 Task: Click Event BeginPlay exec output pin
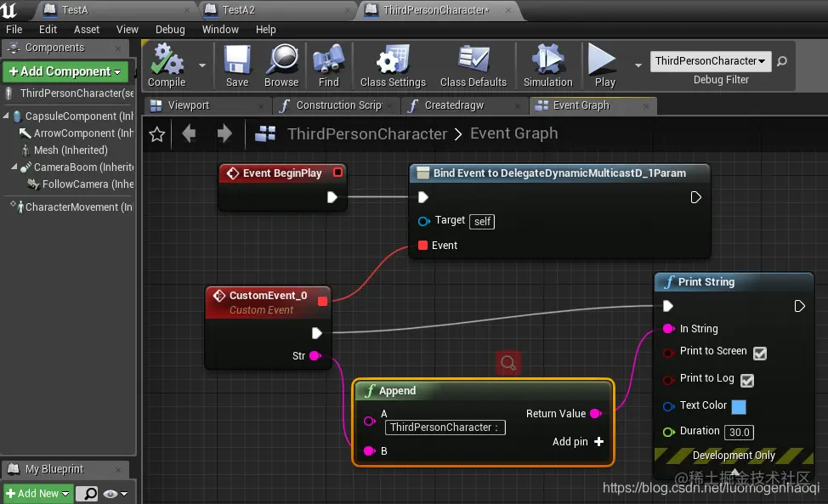(332, 197)
